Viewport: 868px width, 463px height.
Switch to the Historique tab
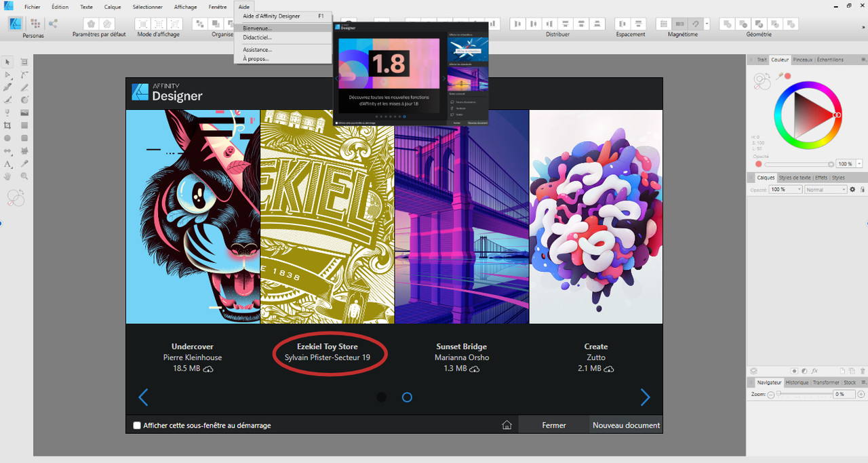(797, 382)
